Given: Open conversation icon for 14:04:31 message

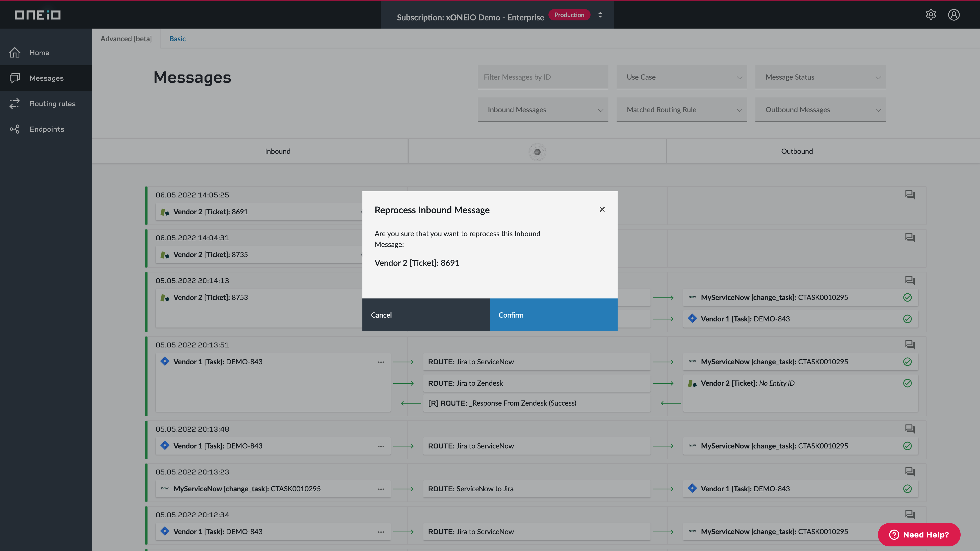Looking at the screenshot, I should point(910,237).
